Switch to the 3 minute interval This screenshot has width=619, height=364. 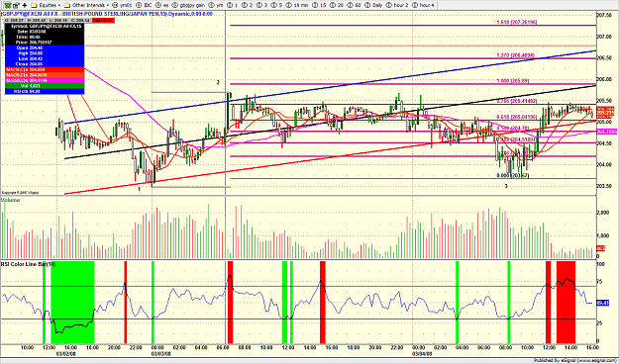coord(262,5)
